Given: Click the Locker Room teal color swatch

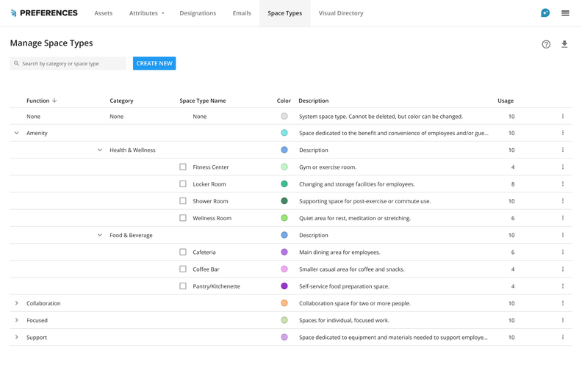Looking at the screenshot, I should tap(284, 184).
